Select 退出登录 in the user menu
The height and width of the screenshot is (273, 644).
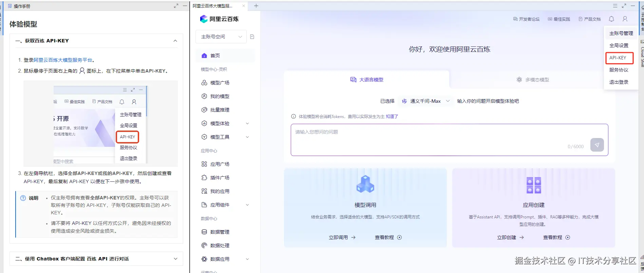619,82
